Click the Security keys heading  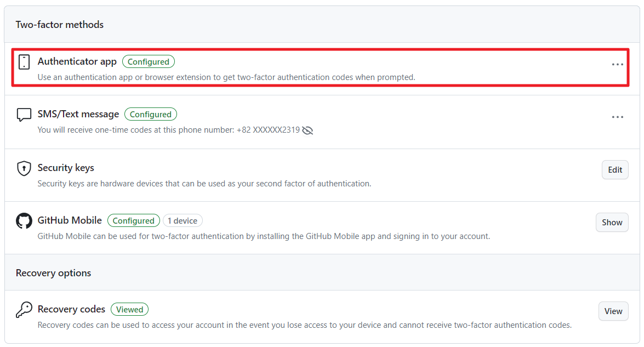coord(66,168)
